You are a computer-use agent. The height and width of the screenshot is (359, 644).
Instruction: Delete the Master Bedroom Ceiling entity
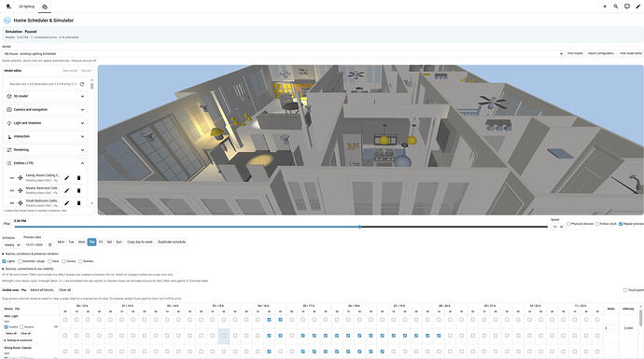tap(78, 190)
